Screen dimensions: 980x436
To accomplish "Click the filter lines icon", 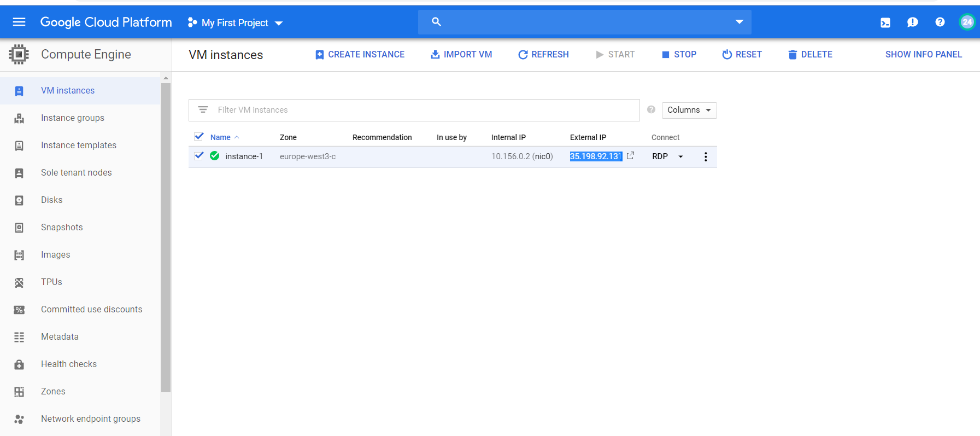I will 203,110.
